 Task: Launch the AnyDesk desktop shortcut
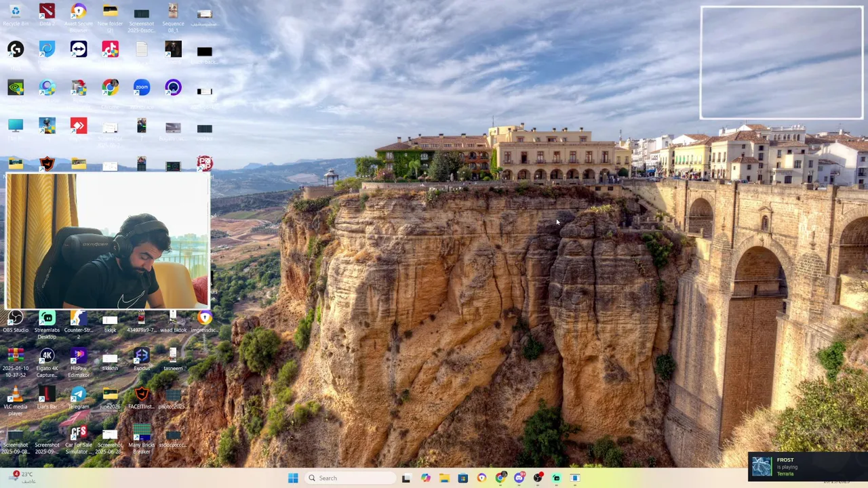pos(79,126)
